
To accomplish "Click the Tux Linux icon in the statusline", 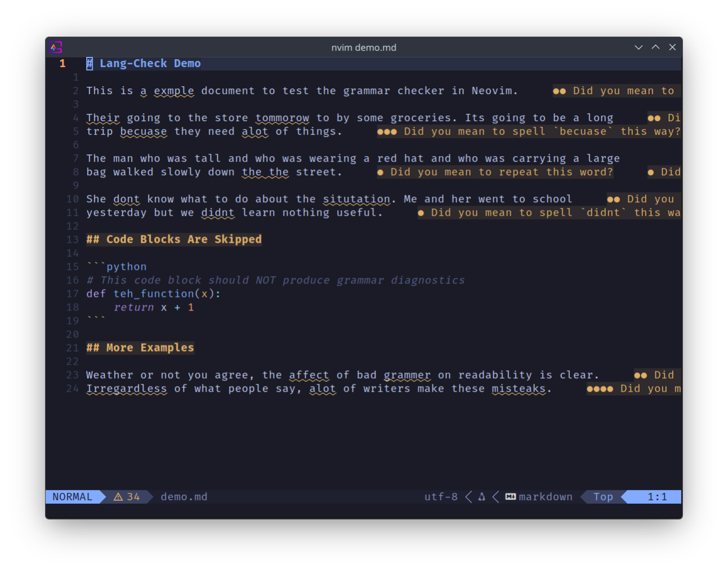I will 481,496.
